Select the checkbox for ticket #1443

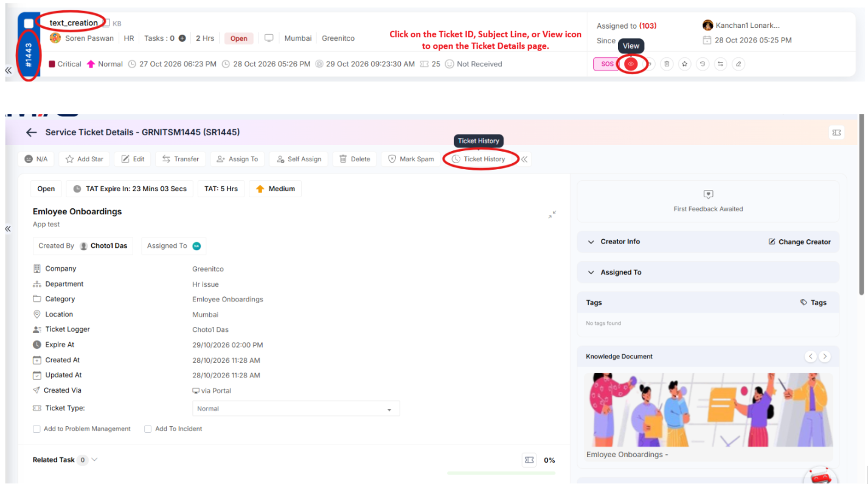pos(29,23)
